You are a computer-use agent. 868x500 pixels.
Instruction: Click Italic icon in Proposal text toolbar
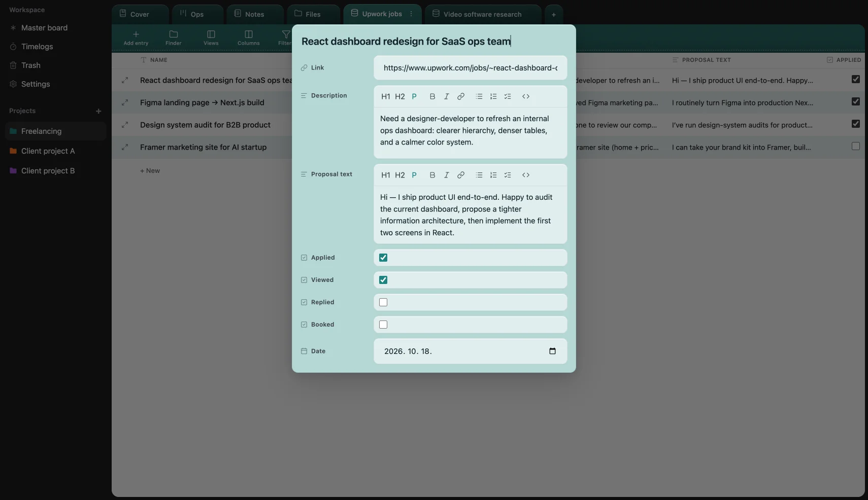pyautogui.click(x=447, y=175)
